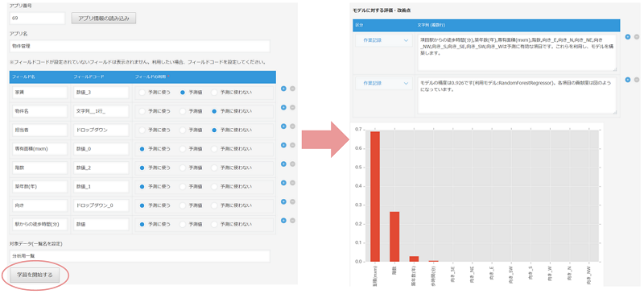Start training with 学習を開始する button
The image size is (644, 294).
coord(35,275)
